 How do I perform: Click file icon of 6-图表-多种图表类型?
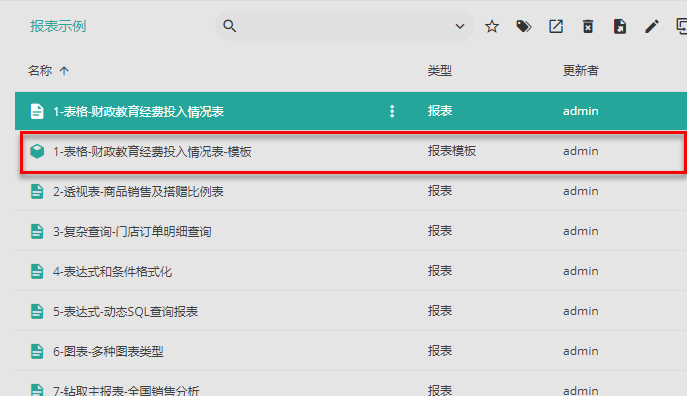coord(37,351)
